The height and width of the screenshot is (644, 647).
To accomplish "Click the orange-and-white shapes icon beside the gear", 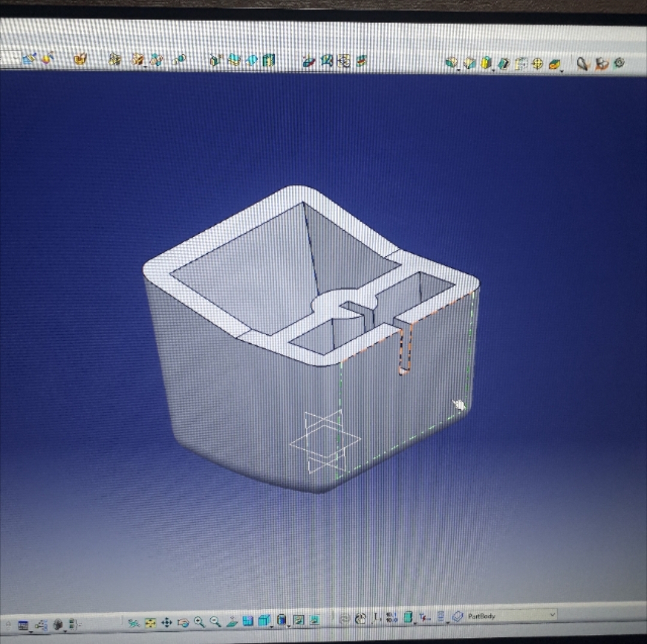I will click(x=602, y=64).
